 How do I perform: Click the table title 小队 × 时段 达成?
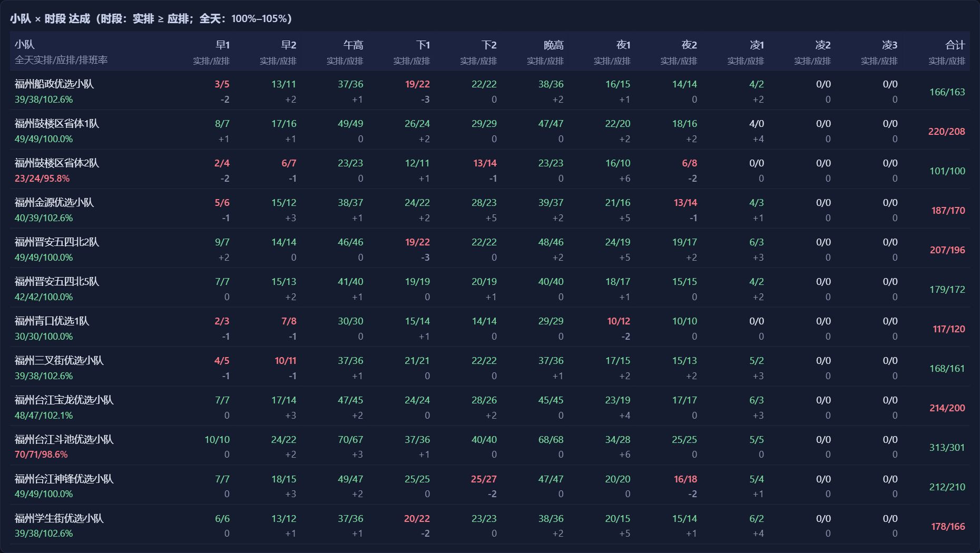50,19
